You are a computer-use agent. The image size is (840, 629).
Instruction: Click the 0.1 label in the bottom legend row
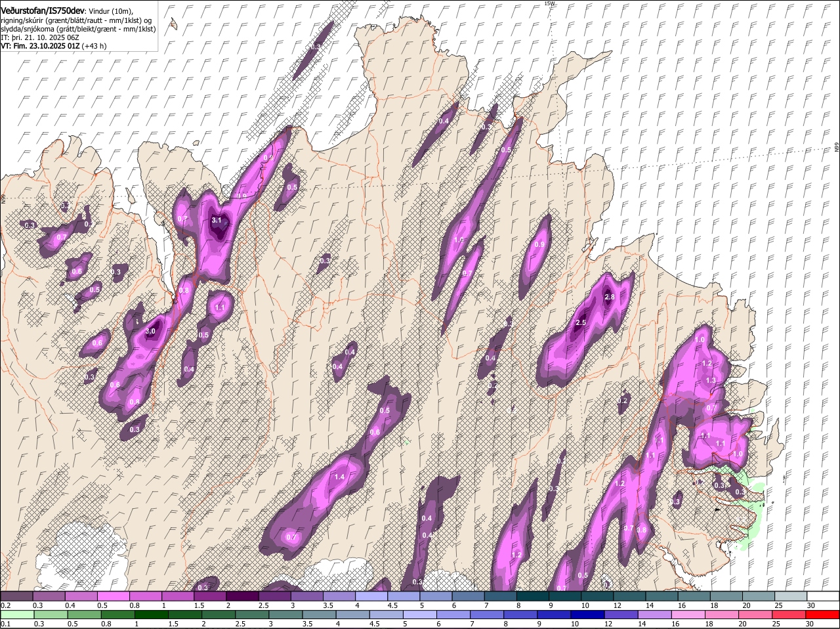[5, 623]
